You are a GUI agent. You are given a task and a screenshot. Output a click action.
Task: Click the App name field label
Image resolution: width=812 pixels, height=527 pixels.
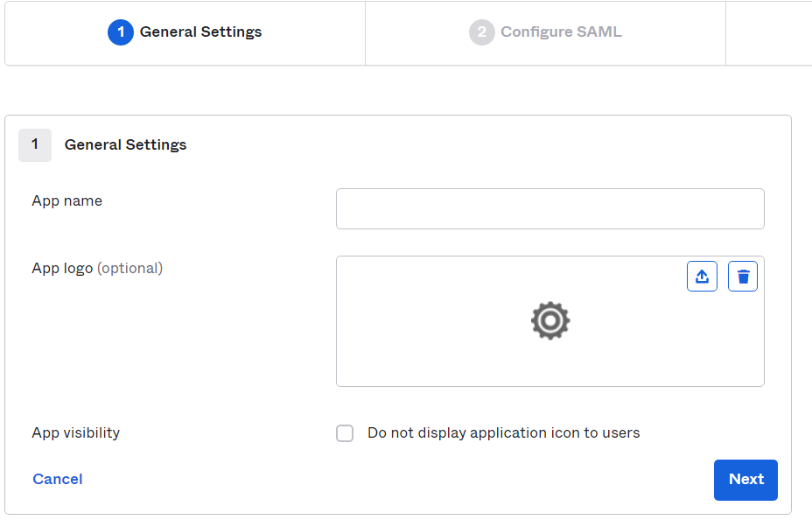tap(66, 201)
